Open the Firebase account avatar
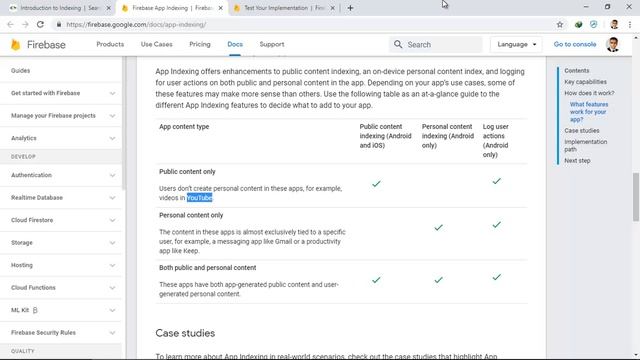This screenshot has width=640, height=360. coord(612,44)
